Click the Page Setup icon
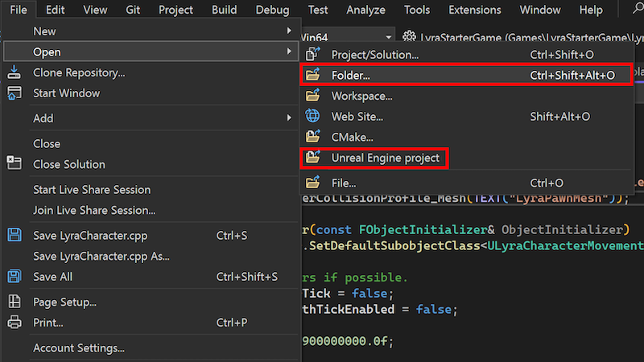The width and height of the screenshot is (644, 362). (14, 301)
